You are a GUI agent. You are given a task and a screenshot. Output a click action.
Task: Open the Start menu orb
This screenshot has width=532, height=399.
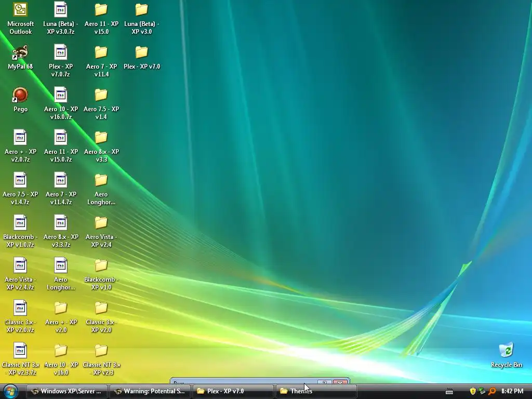pos(10,391)
